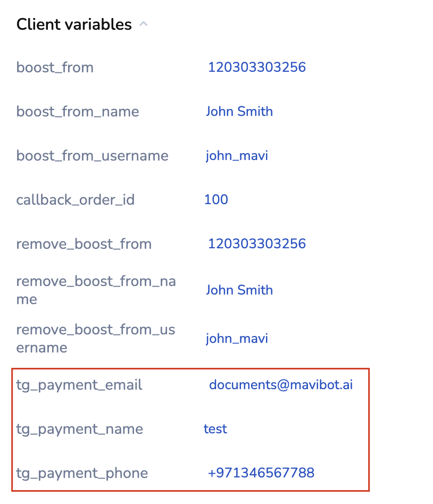
Task: Click the boost_from_username value john_mavi
Action: [237, 156]
